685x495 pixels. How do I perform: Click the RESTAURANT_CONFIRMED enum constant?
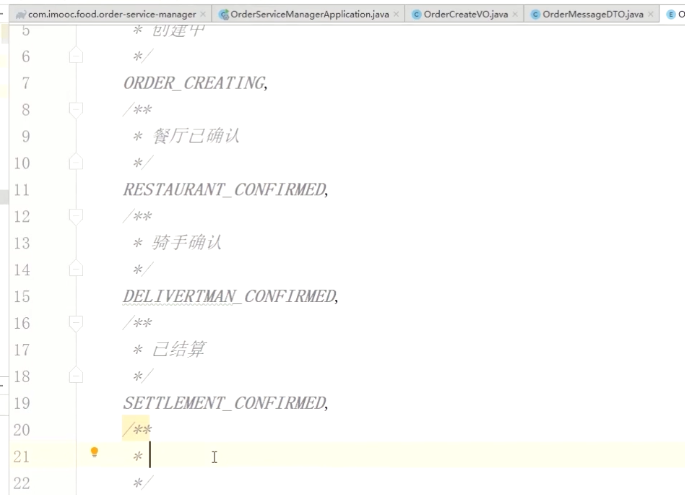pos(225,190)
